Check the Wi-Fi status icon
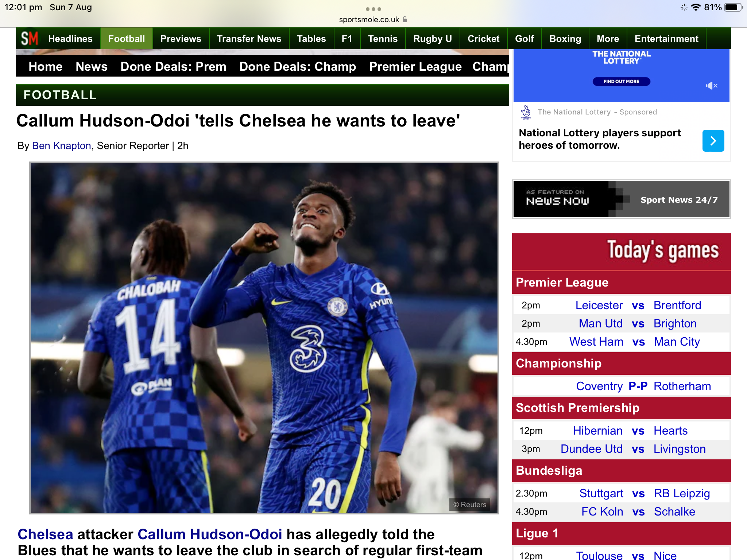Image resolution: width=747 pixels, height=560 pixels. click(696, 7)
